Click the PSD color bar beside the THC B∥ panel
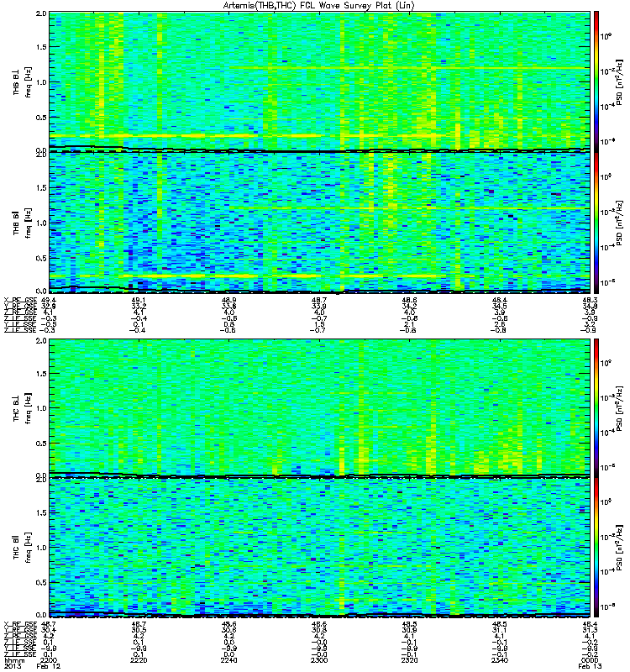 click(596, 548)
